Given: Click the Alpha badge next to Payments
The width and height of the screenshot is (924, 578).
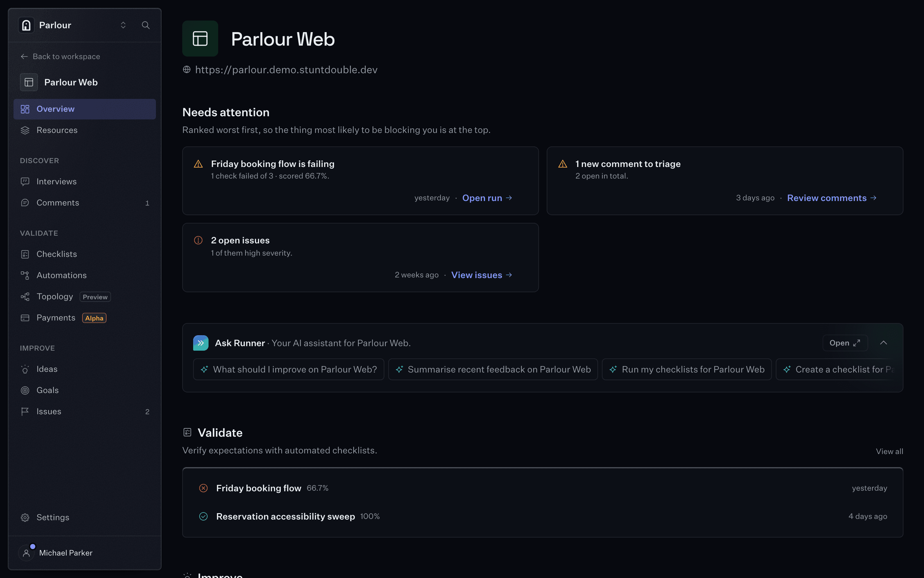Looking at the screenshot, I should click(x=94, y=318).
